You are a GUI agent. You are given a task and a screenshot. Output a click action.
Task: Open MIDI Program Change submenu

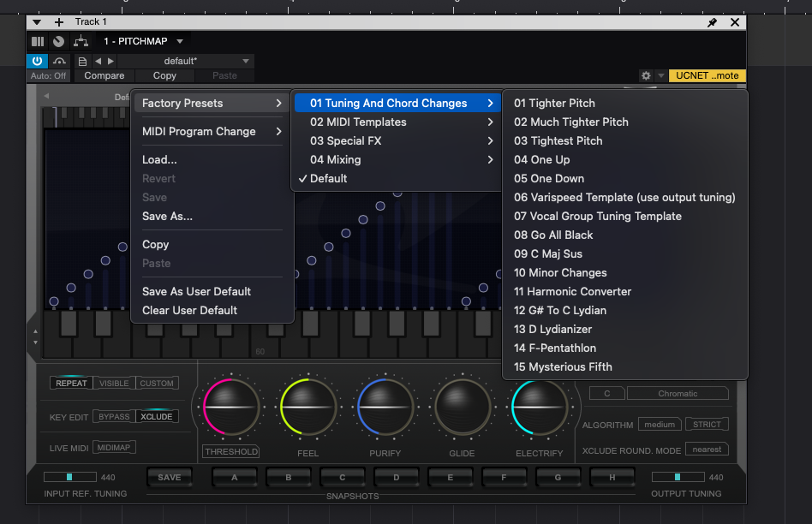[212, 132]
